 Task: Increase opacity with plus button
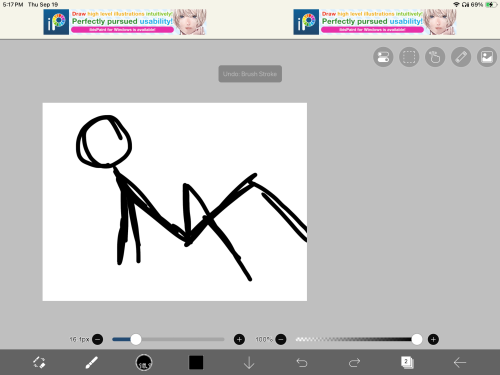pyautogui.click(x=433, y=339)
